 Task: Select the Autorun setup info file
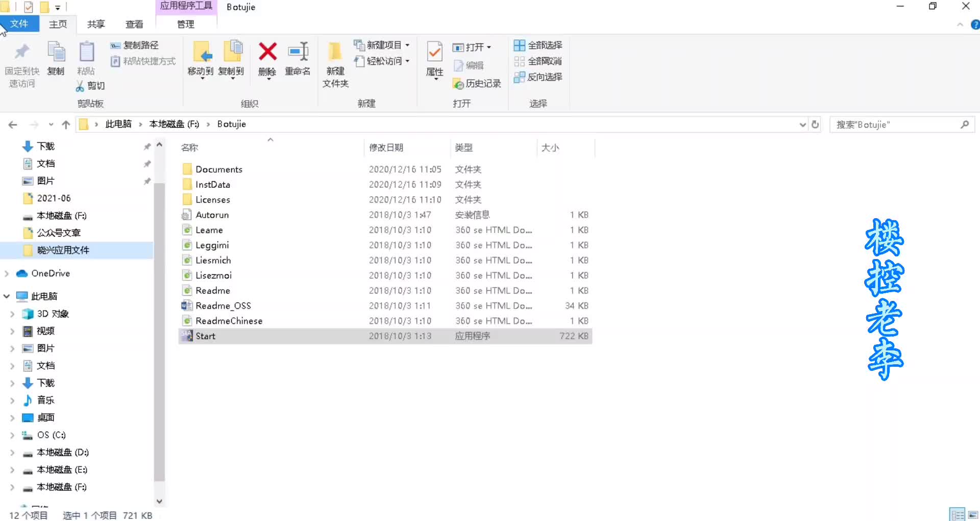click(x=385, y=215)
